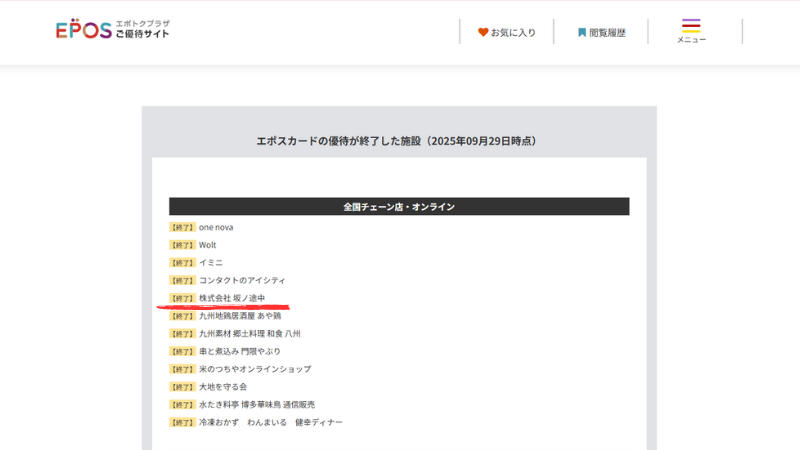Open the hamburger menu icon
800x450 pixels.
(x=691, y=25)
